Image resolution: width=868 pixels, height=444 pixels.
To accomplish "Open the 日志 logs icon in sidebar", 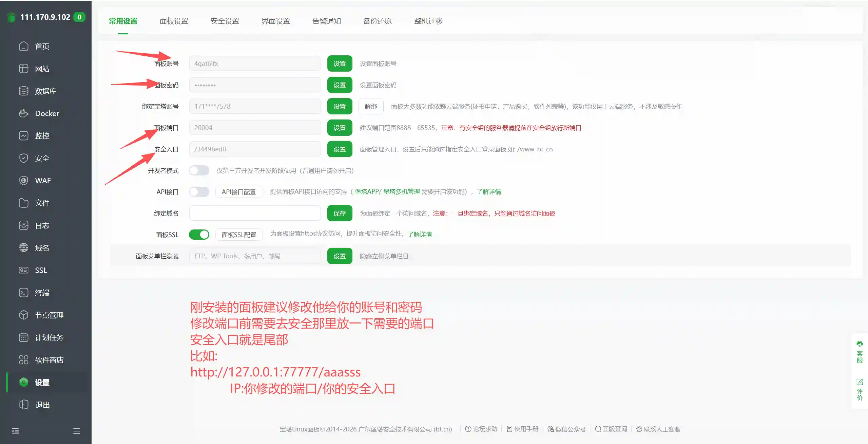I will coord(23,225).
